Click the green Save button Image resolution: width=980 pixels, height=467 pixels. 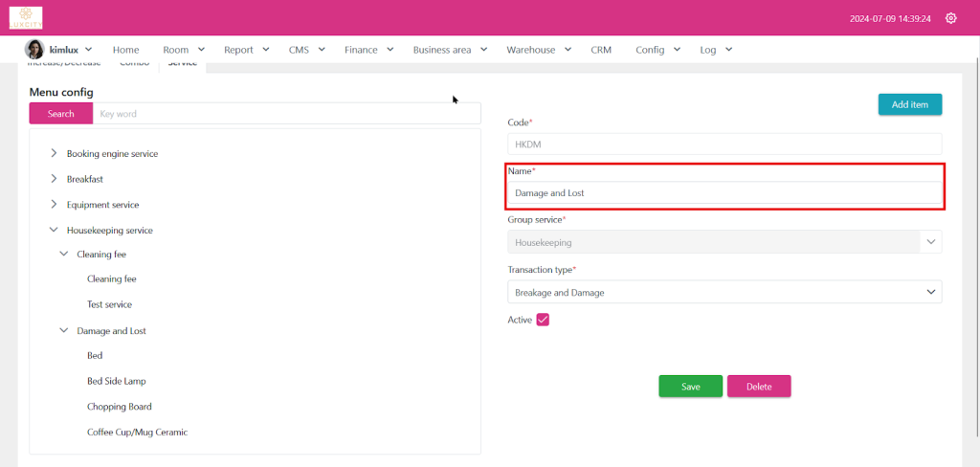[x=690, y=387]
